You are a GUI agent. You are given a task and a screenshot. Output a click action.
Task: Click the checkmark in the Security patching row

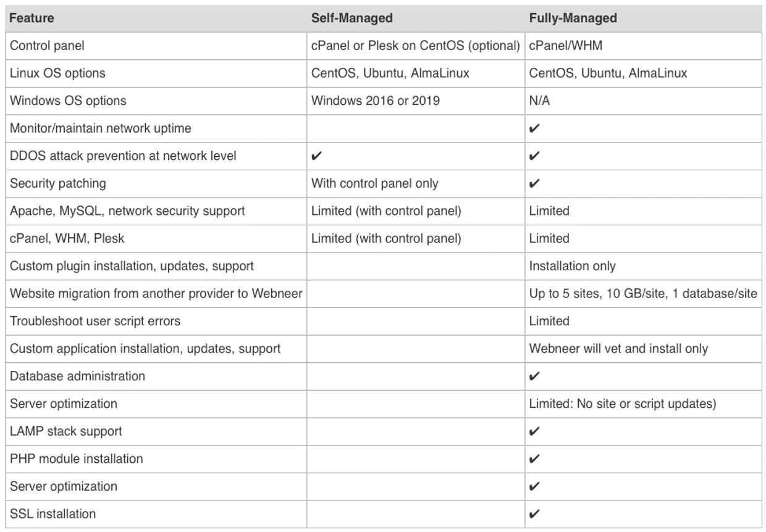[x=535, y=183]
